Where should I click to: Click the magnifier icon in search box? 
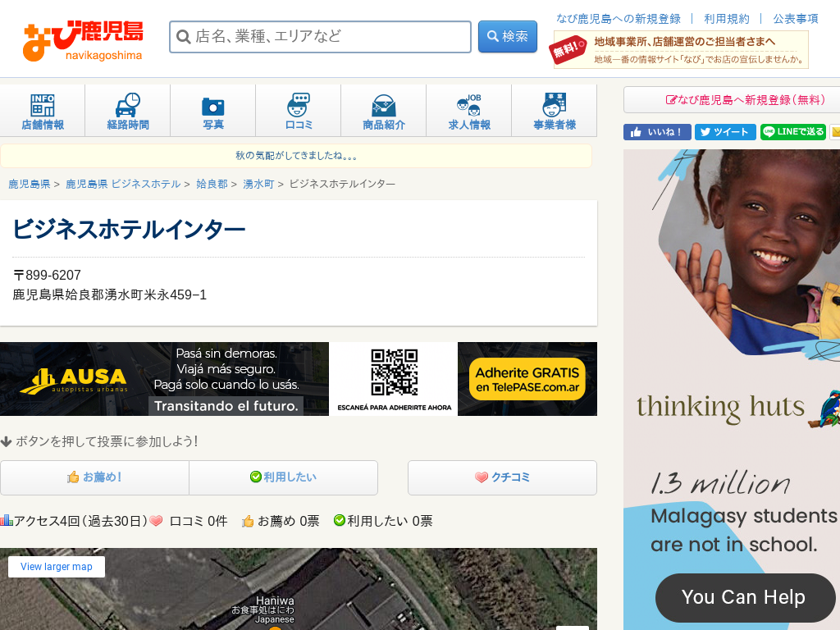(x=183, y=36)
